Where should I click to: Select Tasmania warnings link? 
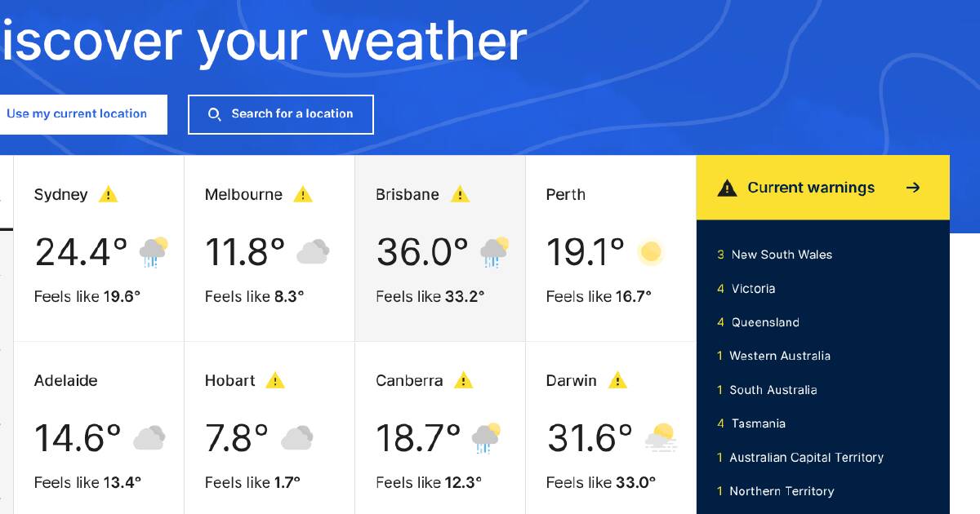click(757, 423)
